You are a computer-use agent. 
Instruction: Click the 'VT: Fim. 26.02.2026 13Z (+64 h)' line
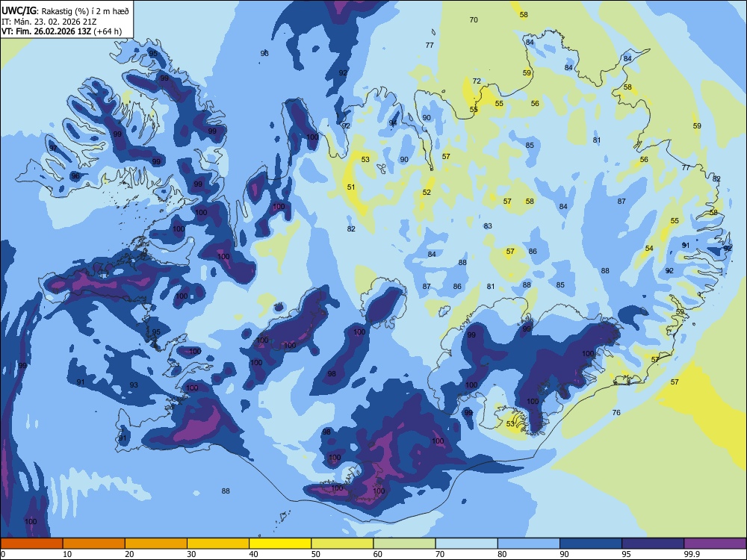coord(61,31)
